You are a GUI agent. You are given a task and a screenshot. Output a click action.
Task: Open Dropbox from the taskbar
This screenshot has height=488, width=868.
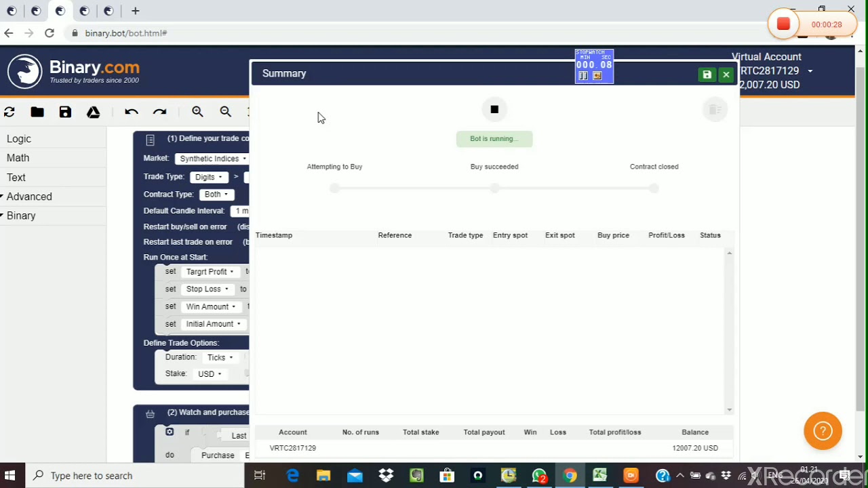386,476
